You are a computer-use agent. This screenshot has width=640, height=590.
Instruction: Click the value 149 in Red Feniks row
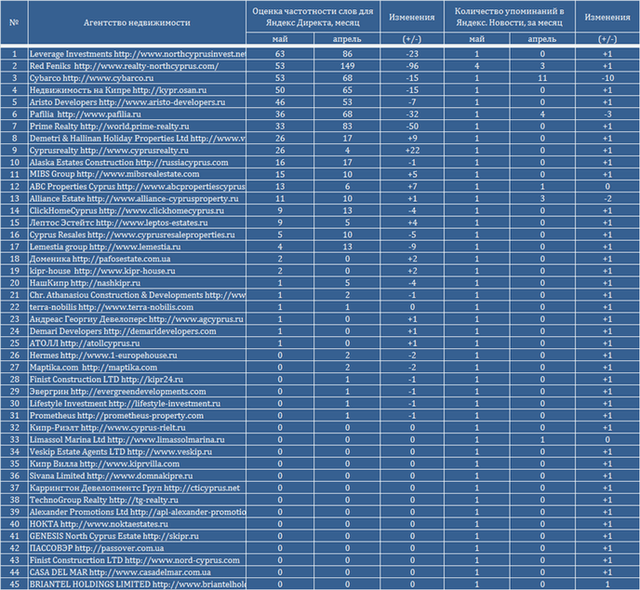click(347, 66)
